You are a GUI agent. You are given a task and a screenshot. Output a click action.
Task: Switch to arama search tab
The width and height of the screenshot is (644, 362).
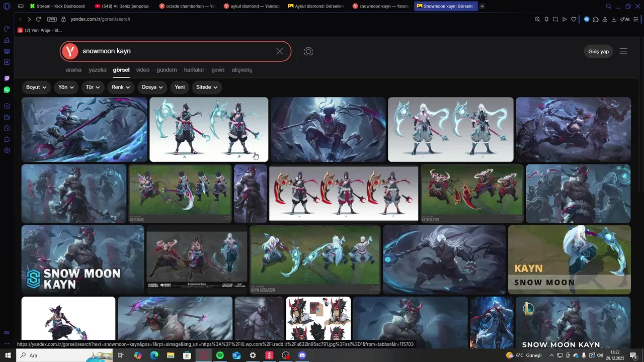[x=73, y=70]
